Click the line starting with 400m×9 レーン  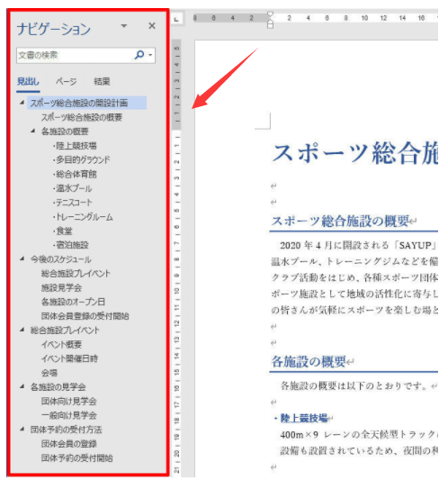359,434
